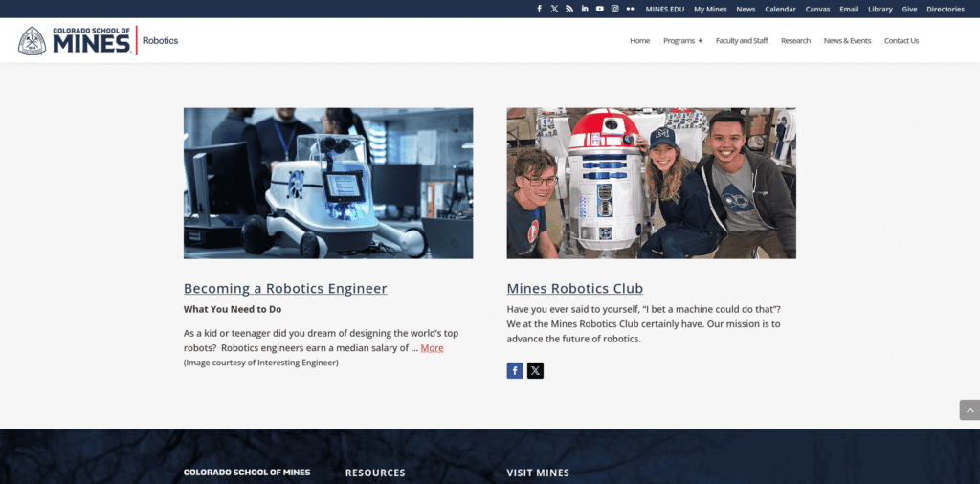Screen dimensions: 980x484
Task: Click Robotics Club black X button
Action: pos(535,371)
